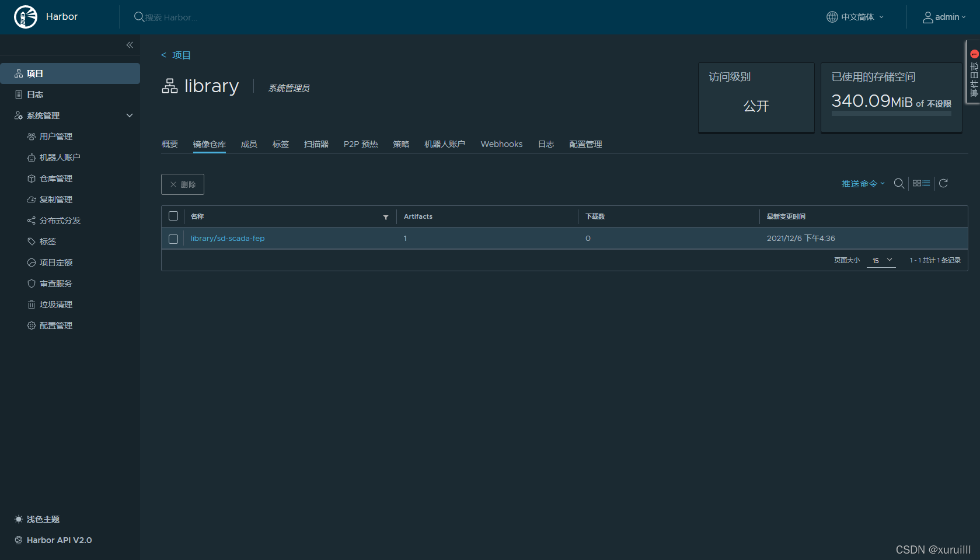
Task: Open 垃圾清理 page
Action: point(56,304)
